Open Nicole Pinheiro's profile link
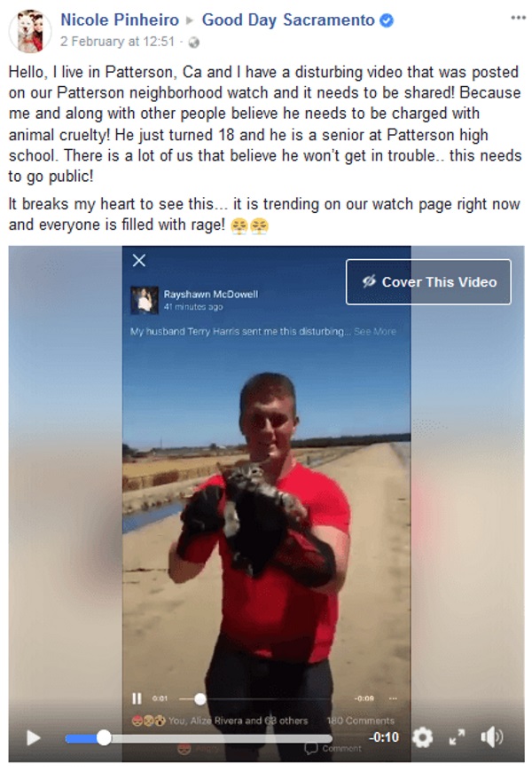 click(x=120, y=20)
